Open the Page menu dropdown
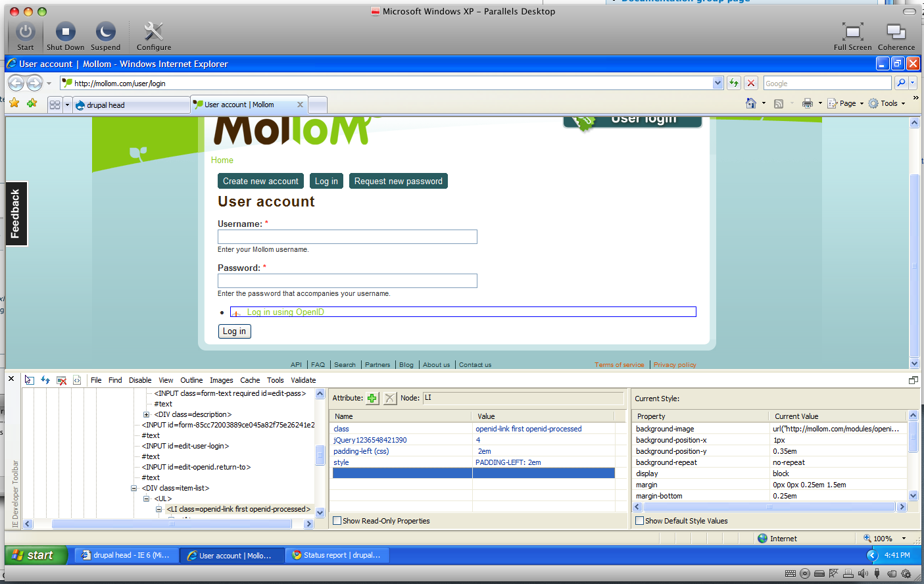924x584 pixels. coord(862,103)
